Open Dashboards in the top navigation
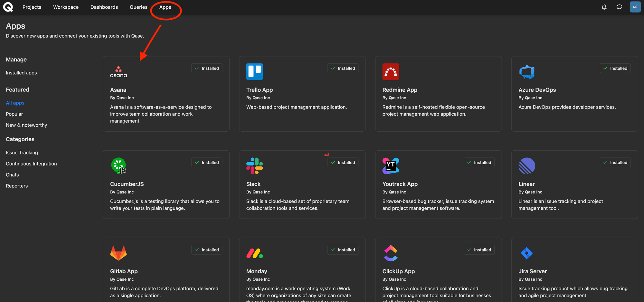 (x=104, y=7)
